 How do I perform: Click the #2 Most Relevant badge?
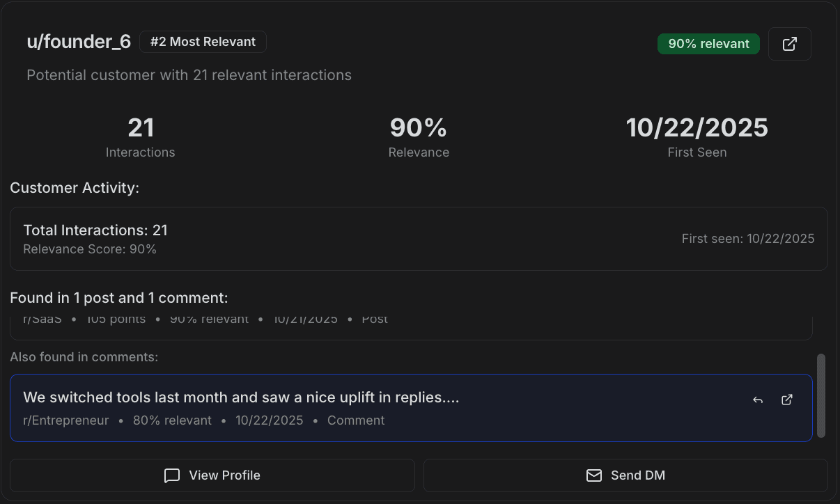click(x=203, y=42)
